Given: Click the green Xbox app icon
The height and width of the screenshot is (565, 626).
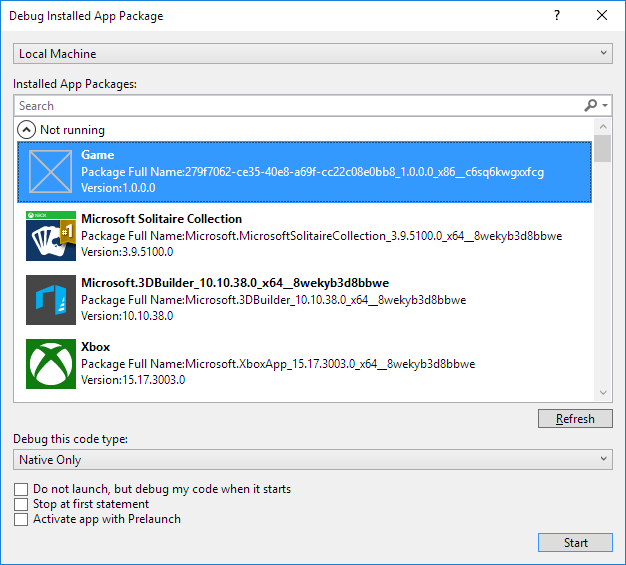Looking at the screenshot, I should click(51, 364).
